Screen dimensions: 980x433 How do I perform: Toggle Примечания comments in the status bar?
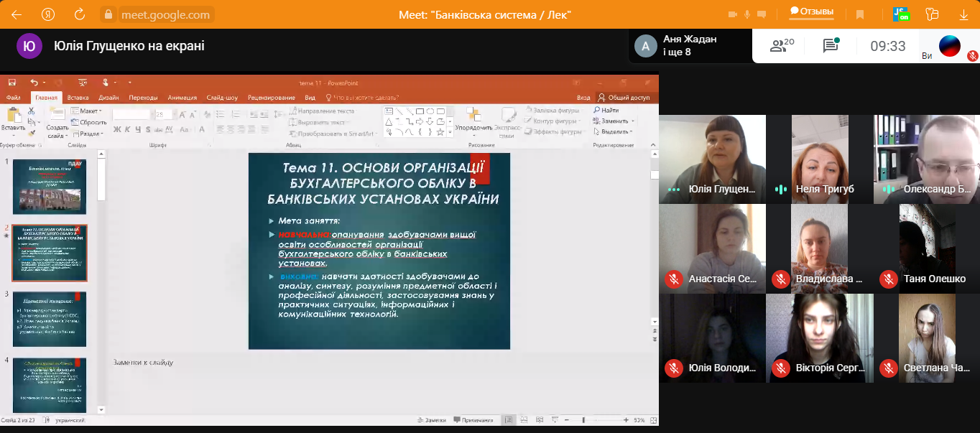(473, 420)
